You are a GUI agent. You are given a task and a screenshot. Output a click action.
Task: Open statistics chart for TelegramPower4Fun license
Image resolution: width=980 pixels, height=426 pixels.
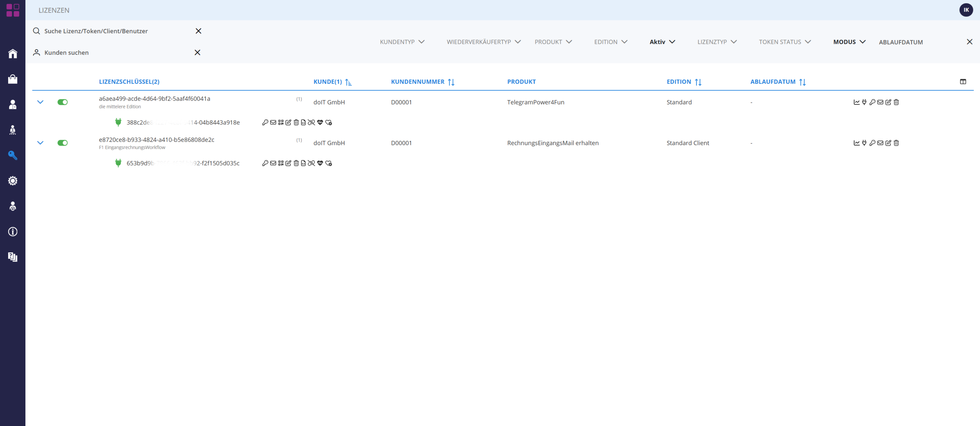(x=856, y=102)
